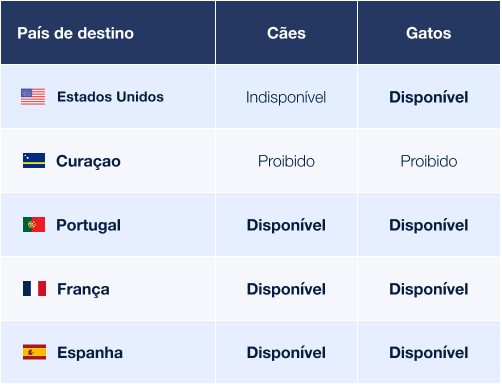The height and width of the screenshot is (384, 502).
Task: Click Indisponível for dogs to Estados Unidos
Action: [x=286, y=97]
